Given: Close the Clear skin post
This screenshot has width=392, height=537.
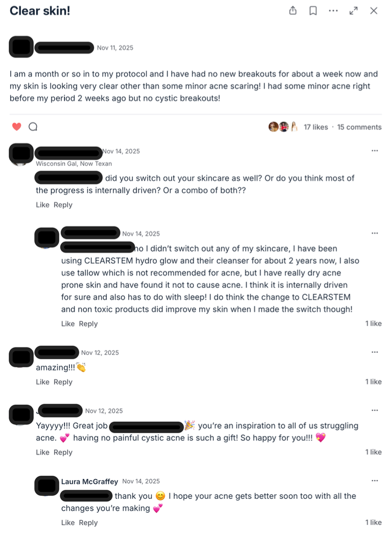Looking at the screenshot, I should 374,11.
